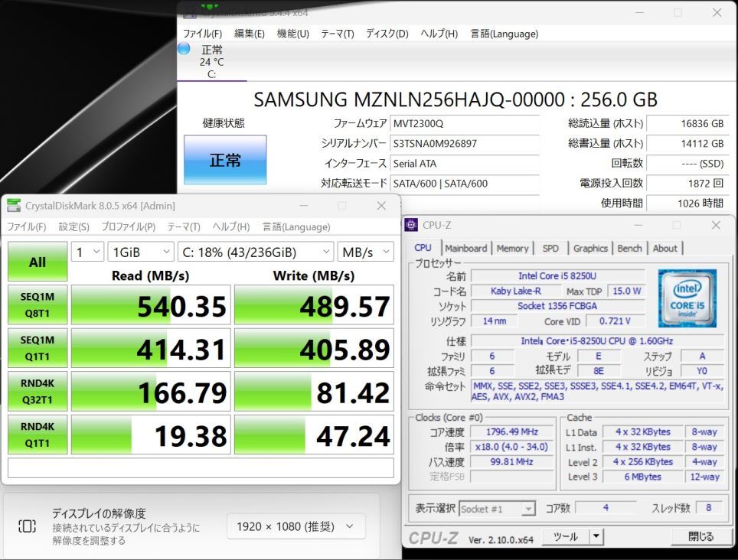Open Profile (プロファイル) menu in CrystalDiskMark

tap(129, 226)
